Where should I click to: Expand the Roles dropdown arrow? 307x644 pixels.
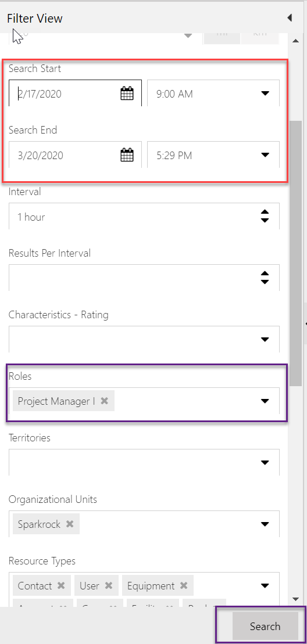(x=265, y=401)
